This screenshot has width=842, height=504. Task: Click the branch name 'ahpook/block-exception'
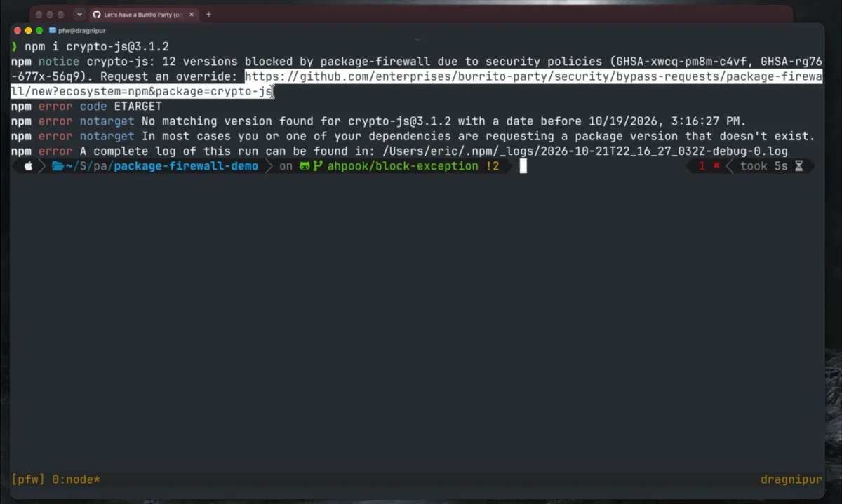[x=403, y=166]
